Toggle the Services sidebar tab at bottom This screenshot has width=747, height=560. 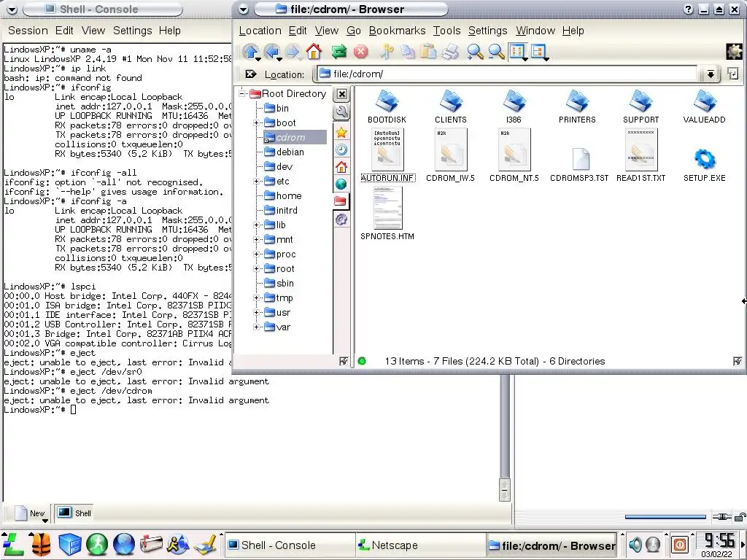[x=341, y=219]
